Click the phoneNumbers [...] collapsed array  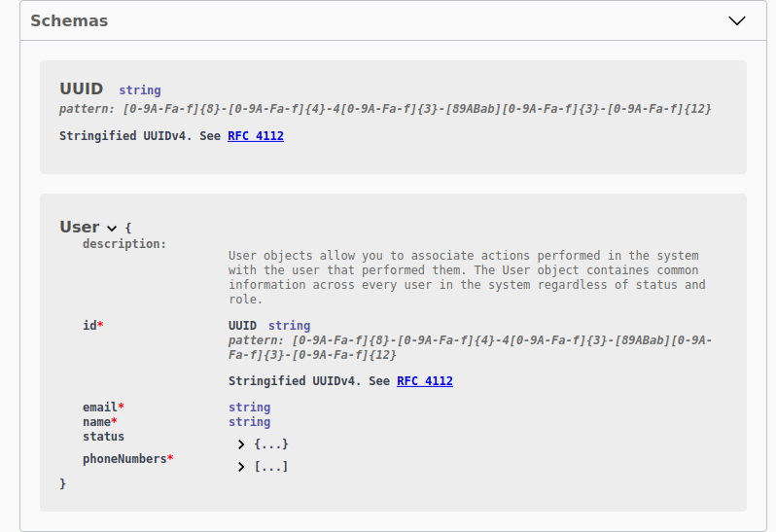click(271, 467)
